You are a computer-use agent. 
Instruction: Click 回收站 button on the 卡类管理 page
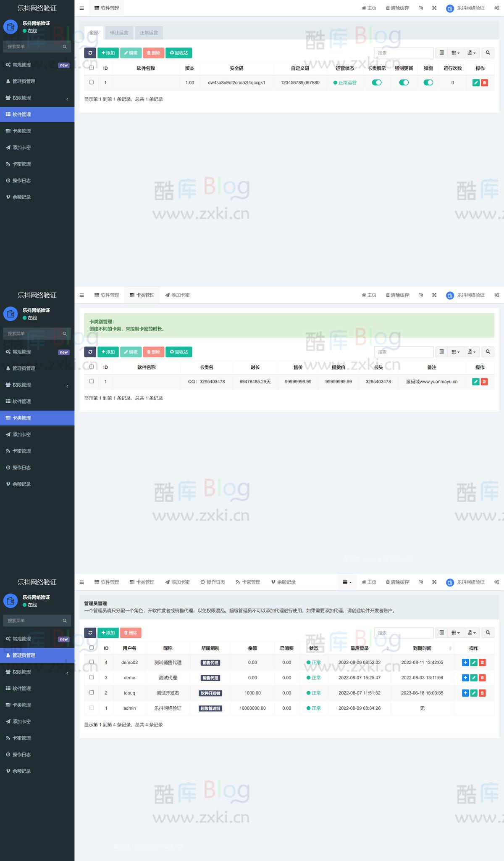pyautogui.click(x=179, y=351)
